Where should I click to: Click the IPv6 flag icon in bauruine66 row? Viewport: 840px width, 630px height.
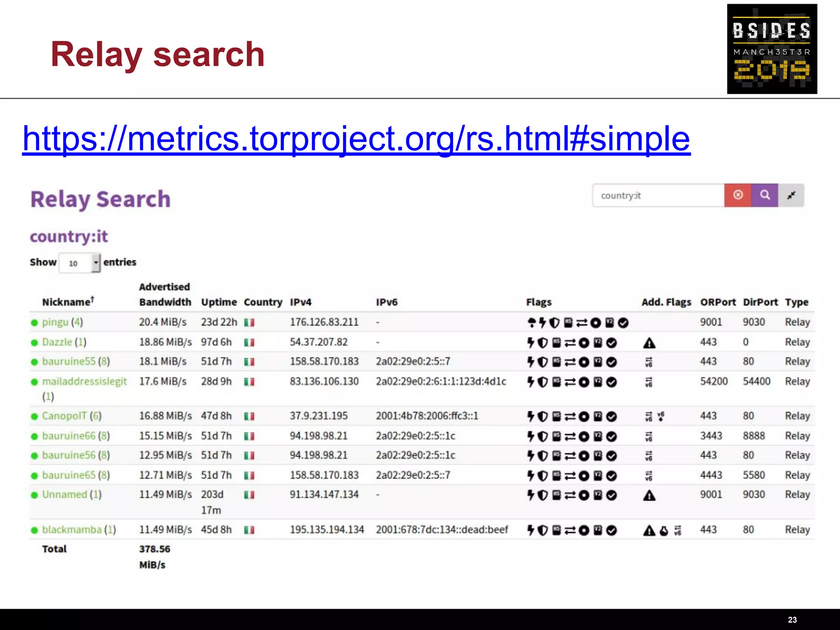[x=648, y=436]
